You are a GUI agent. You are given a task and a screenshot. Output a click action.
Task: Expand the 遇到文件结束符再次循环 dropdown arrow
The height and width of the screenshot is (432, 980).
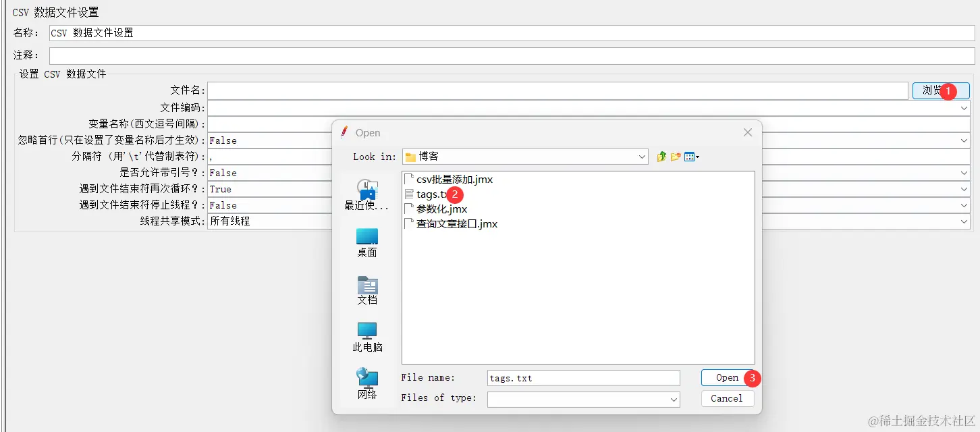(964, 189)
